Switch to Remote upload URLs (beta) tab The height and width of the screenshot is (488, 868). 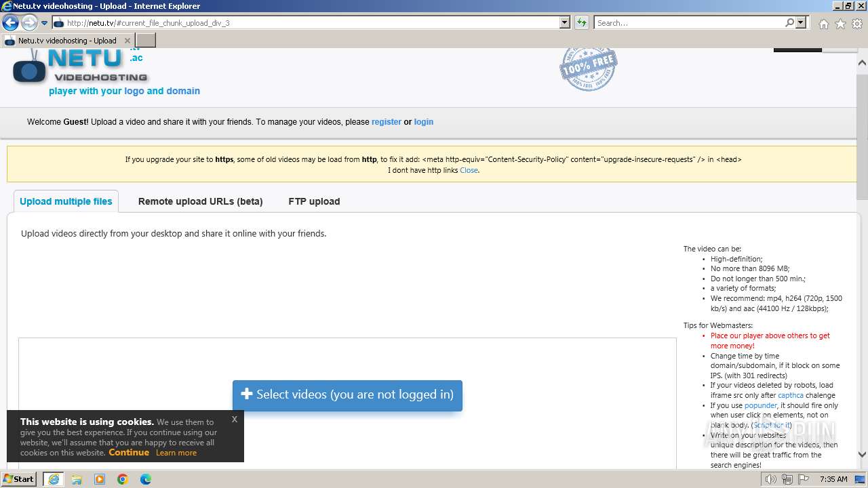[x=200, y=201]
